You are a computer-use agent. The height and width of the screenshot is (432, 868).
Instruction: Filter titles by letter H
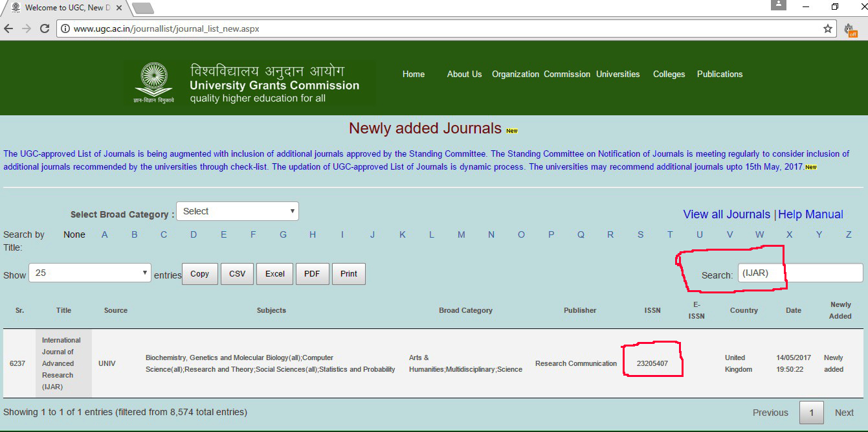313,234
